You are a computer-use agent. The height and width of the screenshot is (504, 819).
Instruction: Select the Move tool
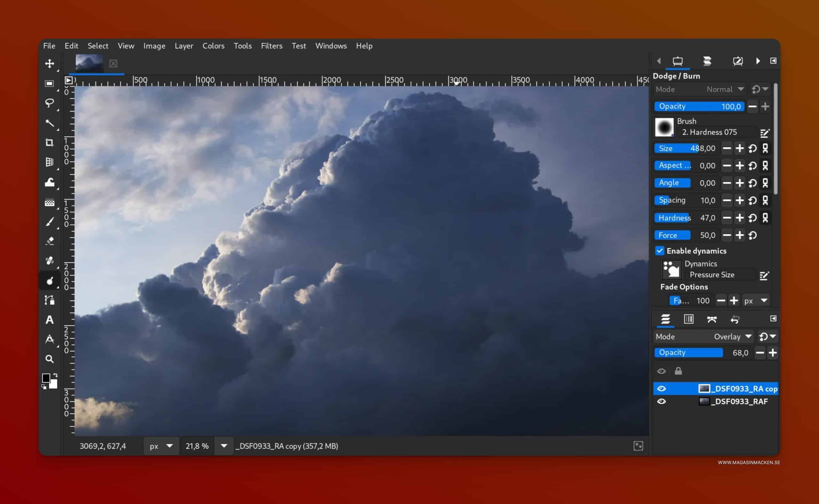pyautogui.click(x=50, y=63)
